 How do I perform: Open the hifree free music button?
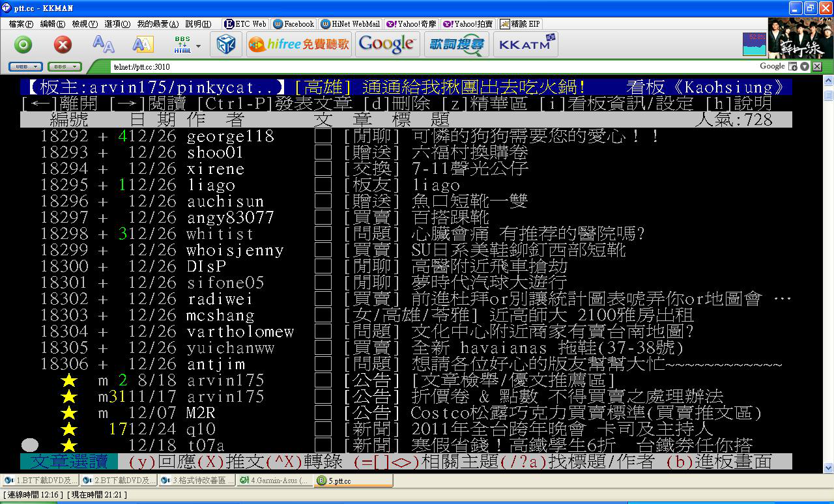(x=299, y=44)
